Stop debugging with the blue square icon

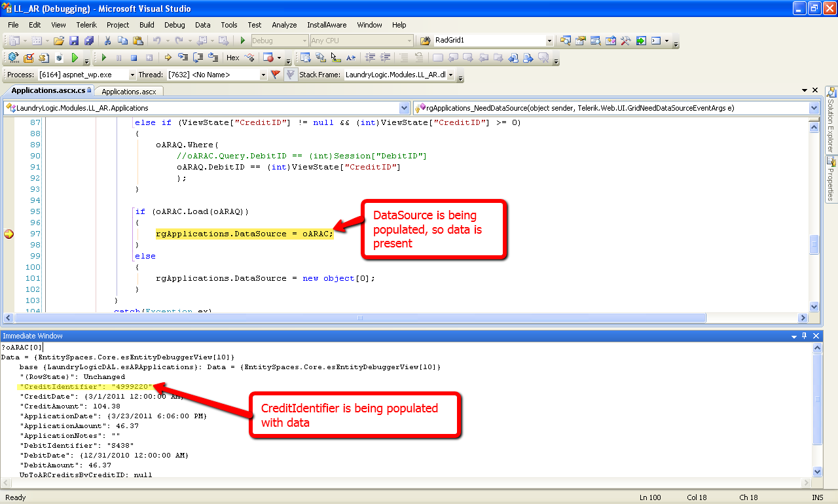134,58
